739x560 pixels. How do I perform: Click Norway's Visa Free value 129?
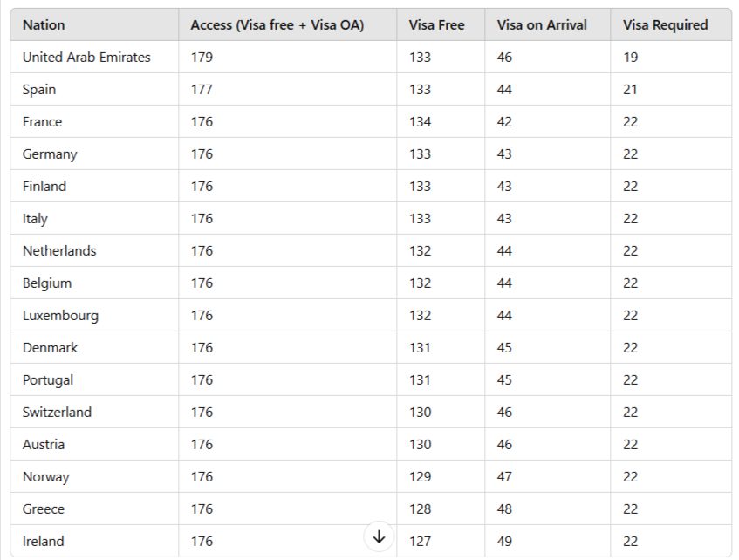(420, 477)
